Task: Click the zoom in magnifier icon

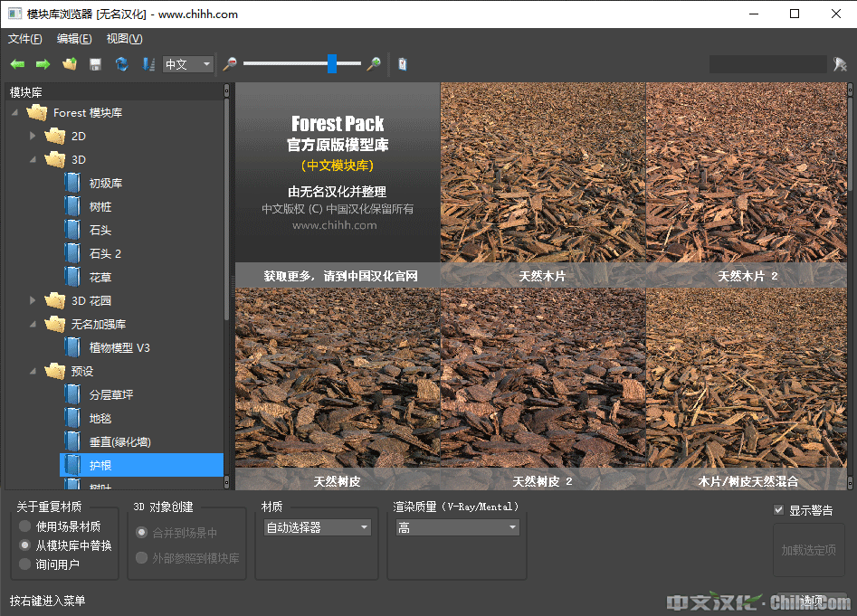Action: tap(373, 64)
